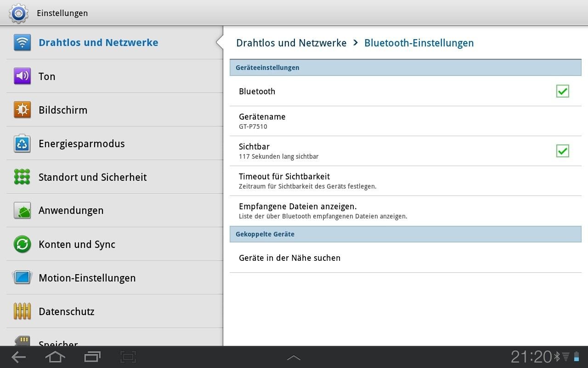This screenshot has height=368, width=588.
Task: Tap the sync icon for Konten und Sync
Action: point(22,244)
